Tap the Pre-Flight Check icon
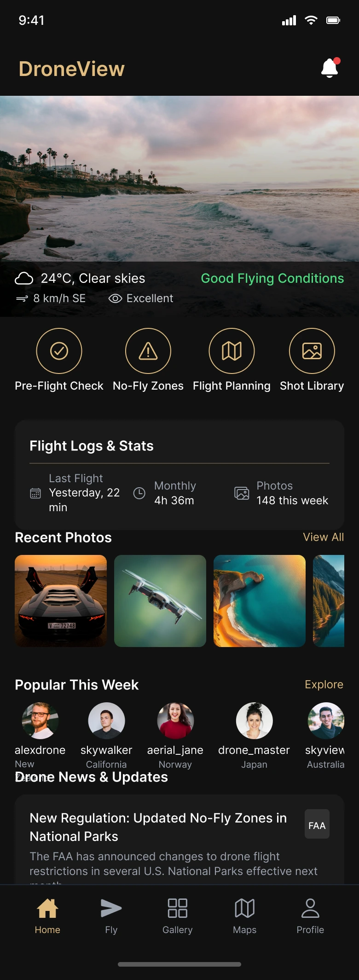Image resolution: width=359 pixels, height=980 pixels. pyautogui.click(x=59, y=351)
